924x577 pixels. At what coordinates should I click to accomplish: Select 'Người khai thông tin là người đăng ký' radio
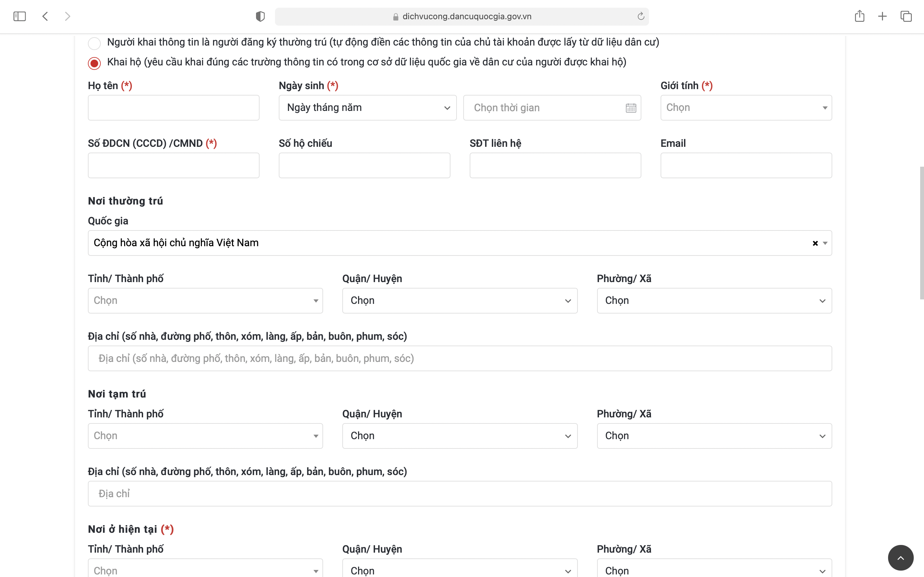point(94,43)
